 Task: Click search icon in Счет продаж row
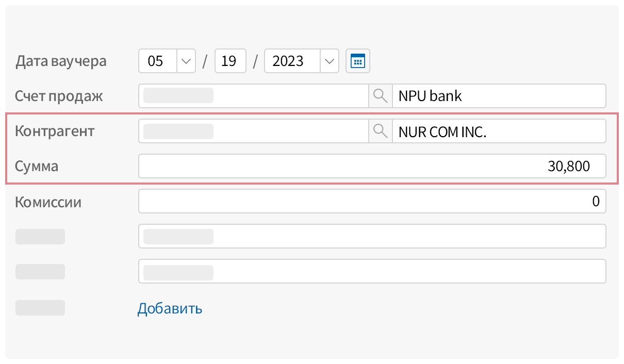[380, 96]
